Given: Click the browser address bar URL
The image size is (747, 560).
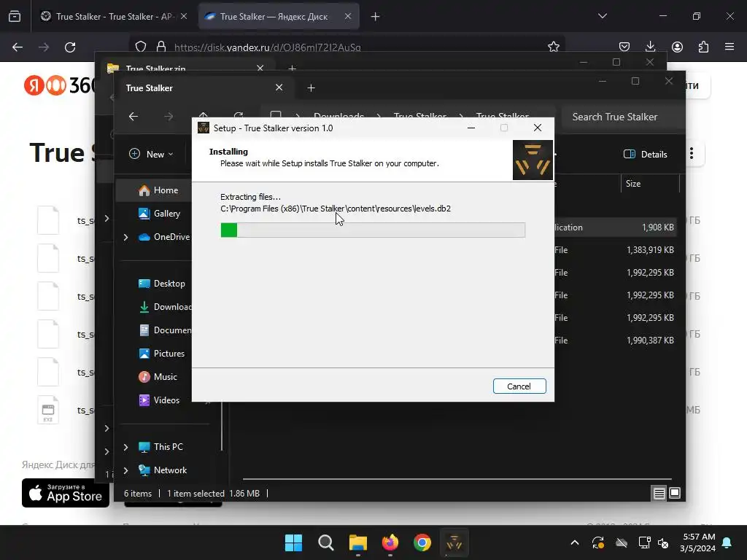Looking at the screenshot, I should (268, 47).
